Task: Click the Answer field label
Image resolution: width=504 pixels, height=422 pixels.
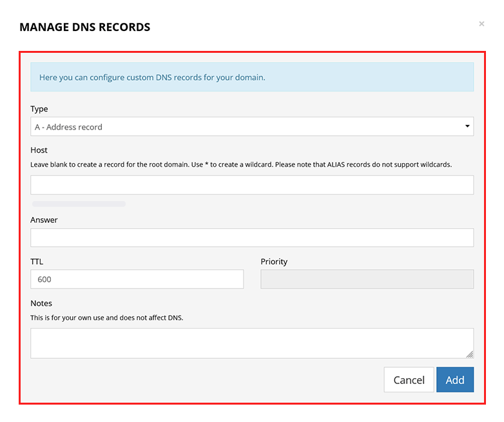Action: 44,220
